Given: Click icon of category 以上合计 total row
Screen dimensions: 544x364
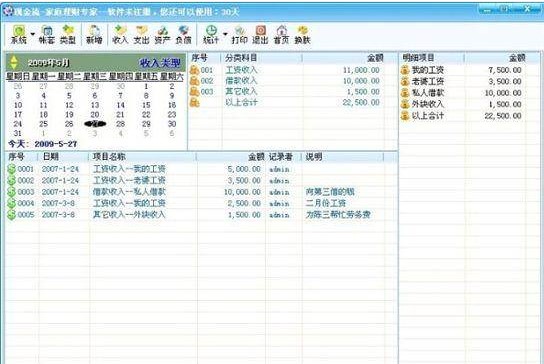Looking at the screenshot, I should click(x=194, y=102).
